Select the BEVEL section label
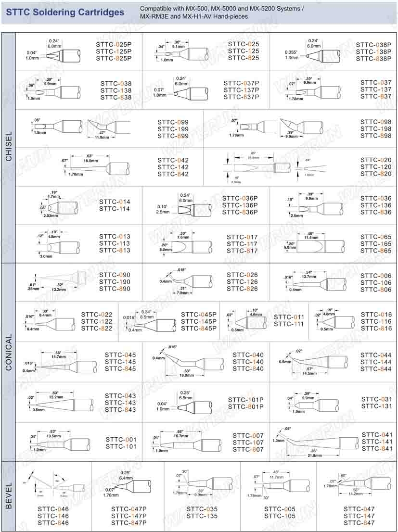This screenshot has height=532, width=398. tap(9, 496)
